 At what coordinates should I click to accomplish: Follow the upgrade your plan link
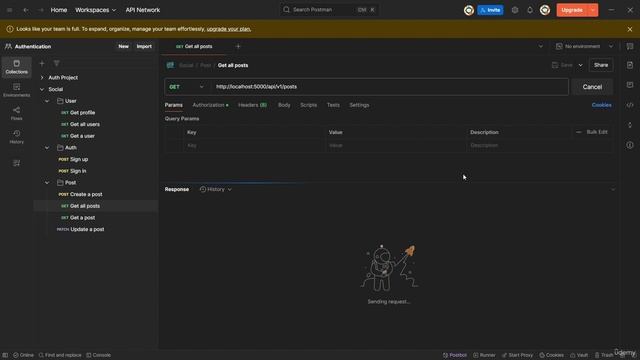229,29
